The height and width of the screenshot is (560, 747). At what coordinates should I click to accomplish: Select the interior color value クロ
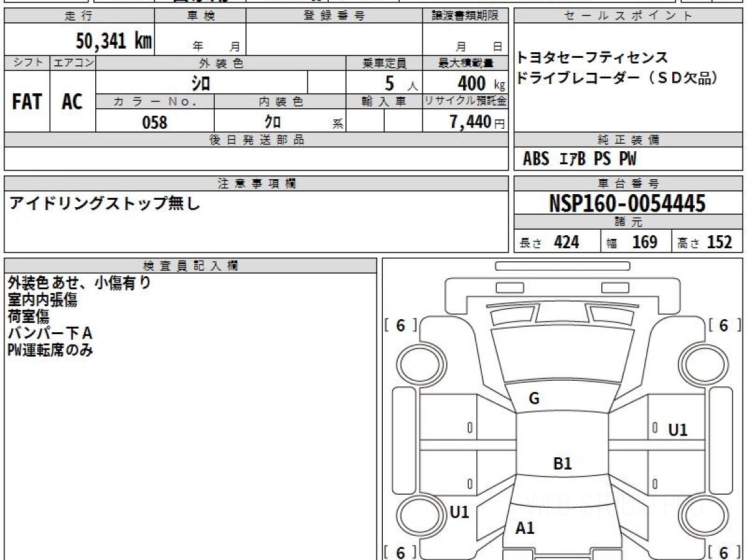(272, 122)
